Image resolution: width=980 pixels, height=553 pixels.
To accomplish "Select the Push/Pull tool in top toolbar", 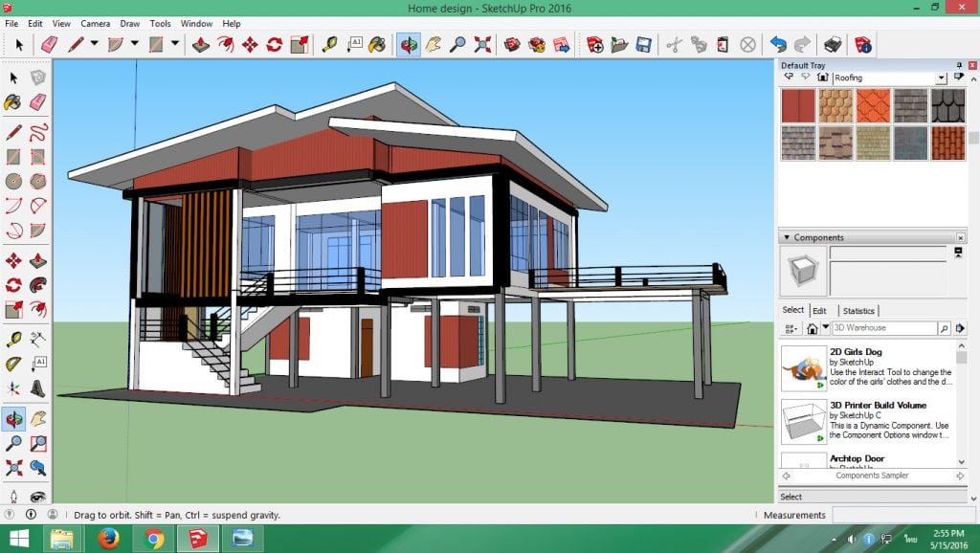I will click(201, 44).
